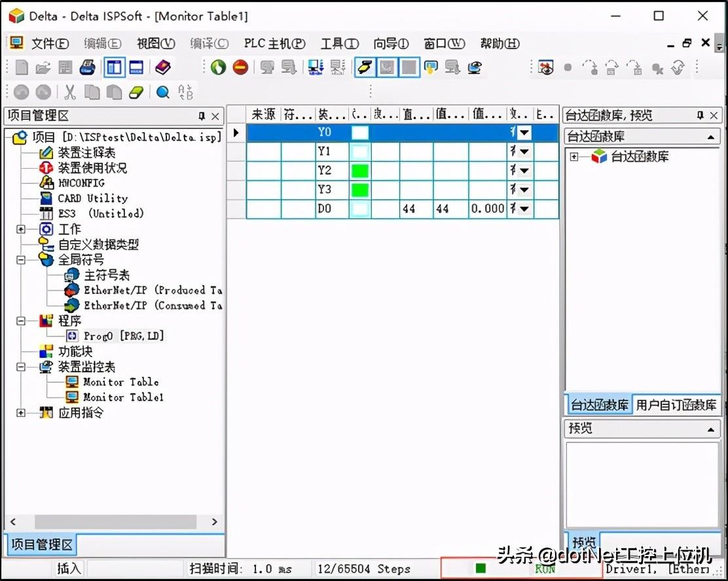The height and width of the screenshot is (581, 728).
Task: Click the PLC icon left of File menu
Action: tap(17, 43)
